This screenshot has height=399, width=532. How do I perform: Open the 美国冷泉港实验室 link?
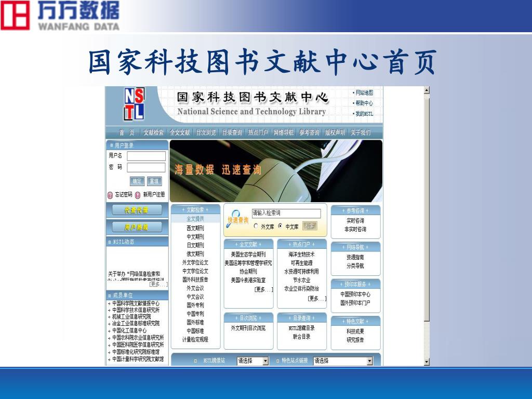tap(248, 280)
